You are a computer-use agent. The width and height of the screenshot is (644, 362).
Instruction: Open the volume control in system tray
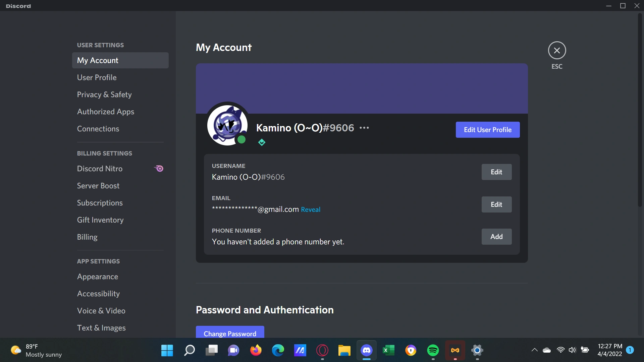(572, 350)
